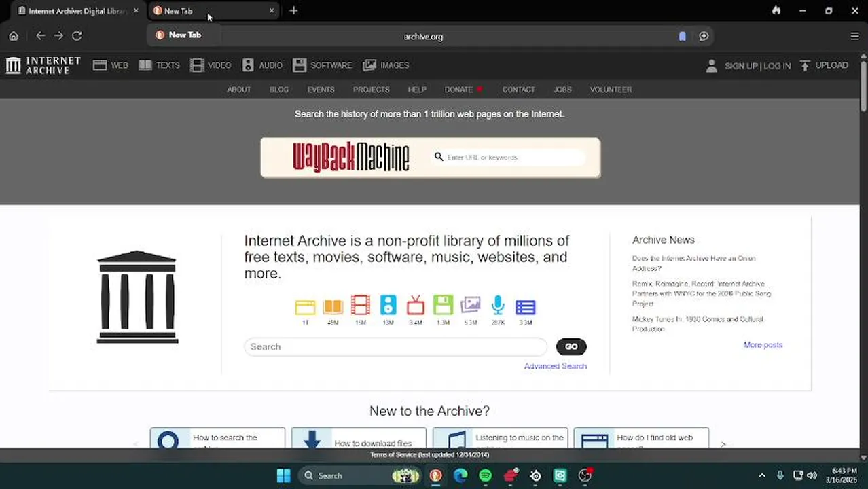Open the ABOUT page link

(239, 90)
